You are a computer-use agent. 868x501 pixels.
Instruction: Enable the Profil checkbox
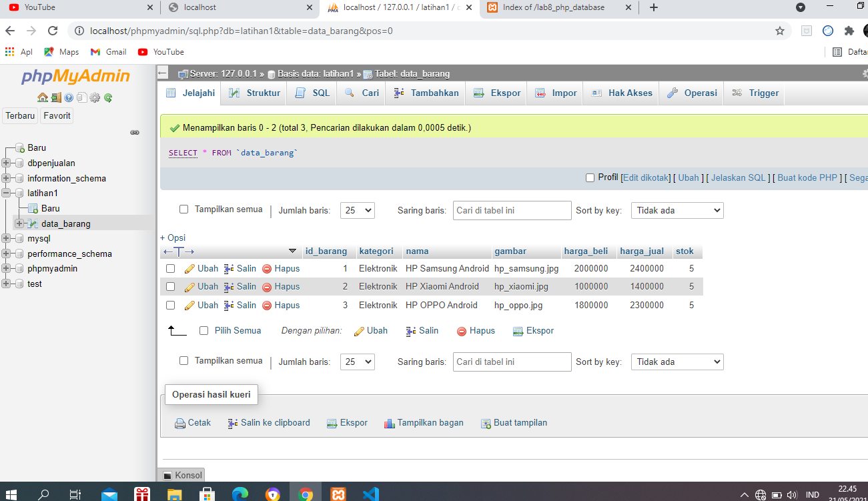click(x=590, y=177)
